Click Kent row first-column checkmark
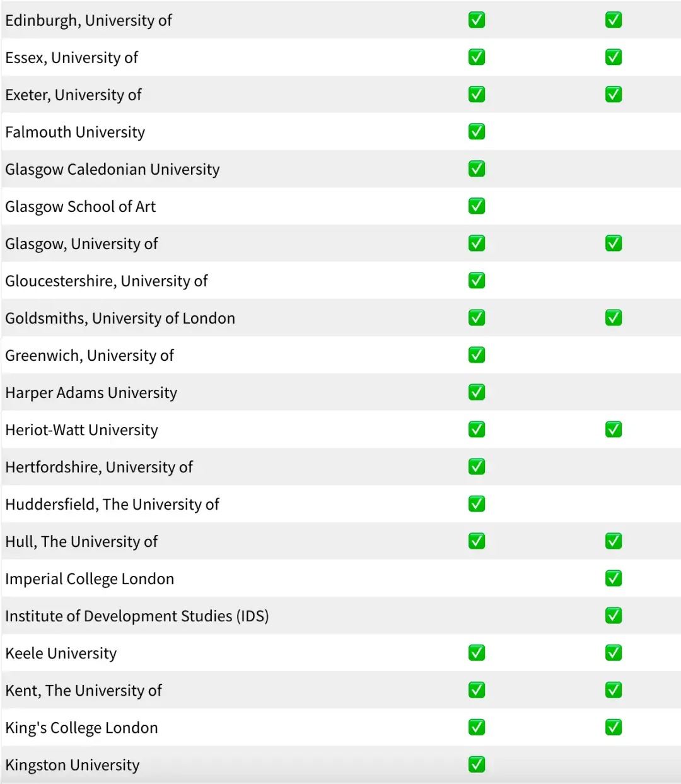 (477, 690)
